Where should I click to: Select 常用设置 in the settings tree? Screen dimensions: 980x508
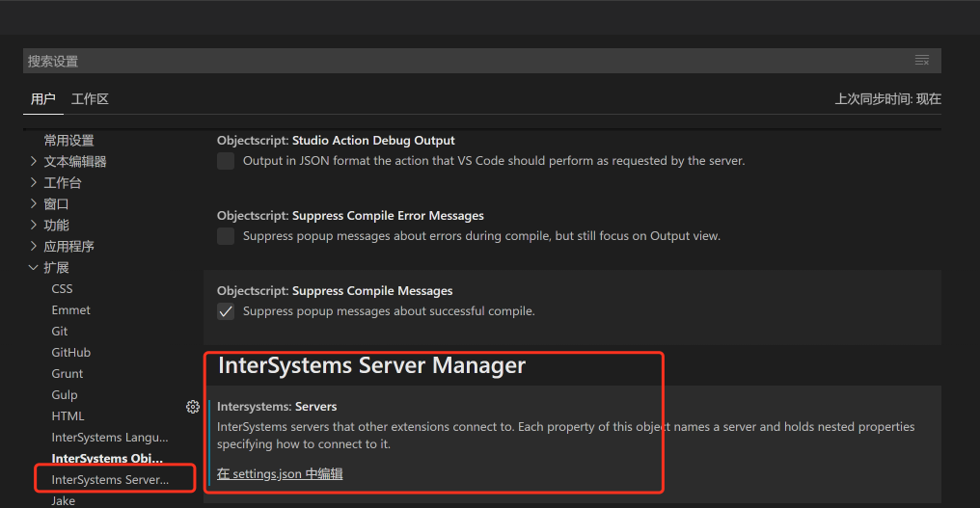pos(68,140)
